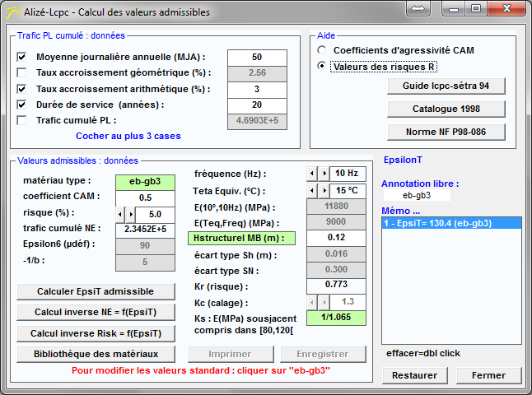
Task: Click the Imprimer button
Action: tap(231, 354)
